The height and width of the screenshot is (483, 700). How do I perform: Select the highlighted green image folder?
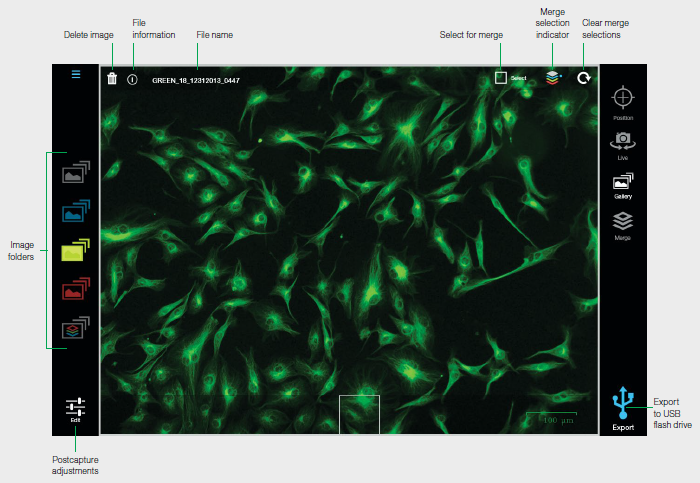(x=76, y=250)
